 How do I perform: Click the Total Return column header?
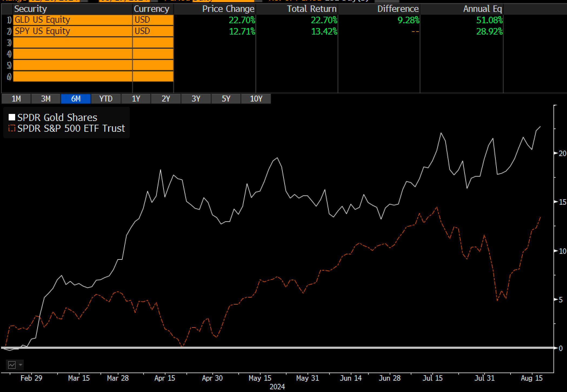pyautogui.click(x=311, y=9)
